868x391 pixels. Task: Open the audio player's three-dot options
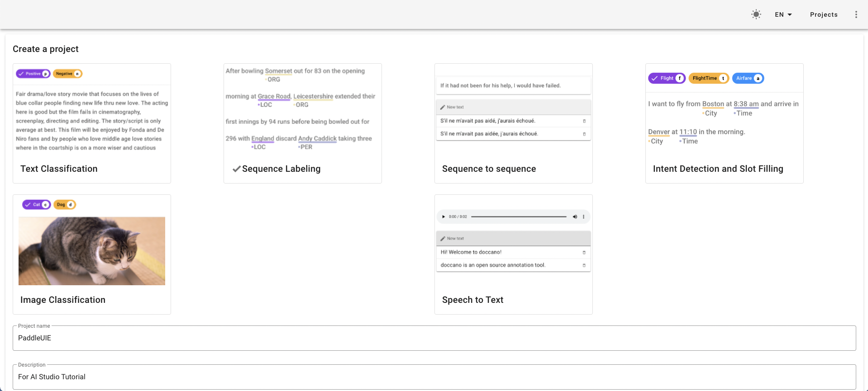click(x=584, y=217)
